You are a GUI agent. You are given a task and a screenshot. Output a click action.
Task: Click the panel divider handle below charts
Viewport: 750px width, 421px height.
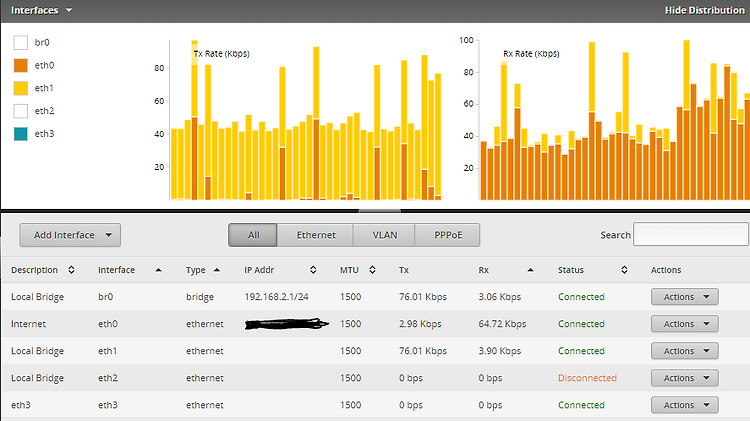coord(380,210)
